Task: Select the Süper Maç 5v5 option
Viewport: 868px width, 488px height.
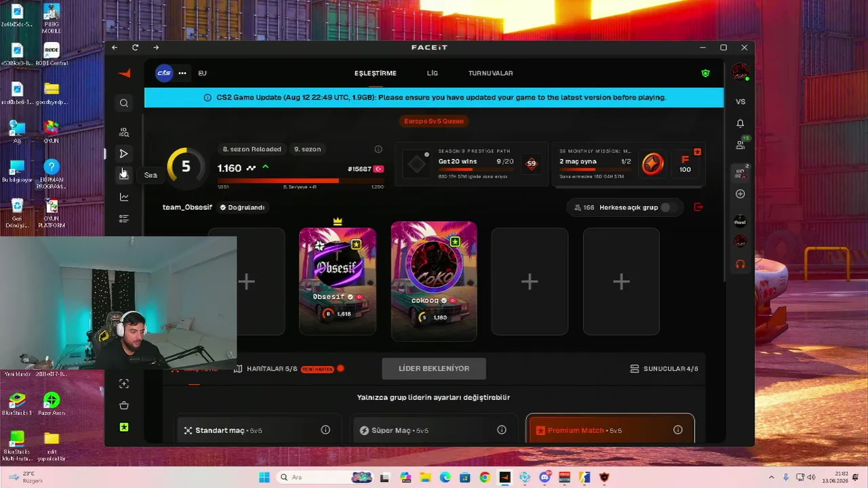Action: point(434,430)
